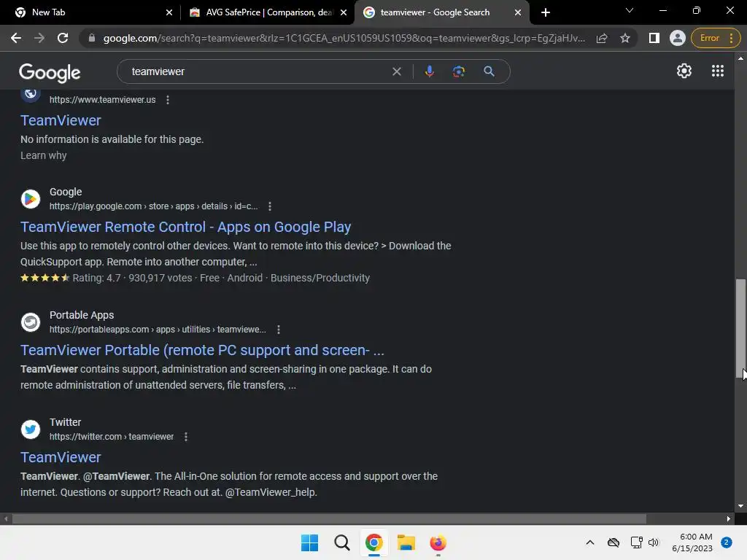This screenshot has height=560, width=747.
Task: Click the Twitter bird favicon
Action: (31, 429)
